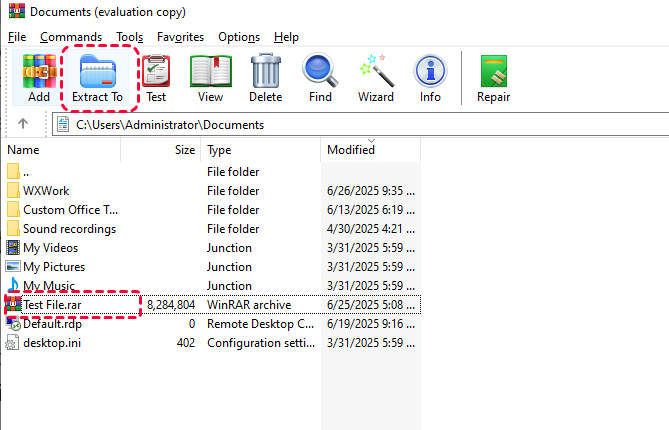This screenshot has height=430, width=669.
Task: Open the Commands menu
Action: (x=71, y=37)
